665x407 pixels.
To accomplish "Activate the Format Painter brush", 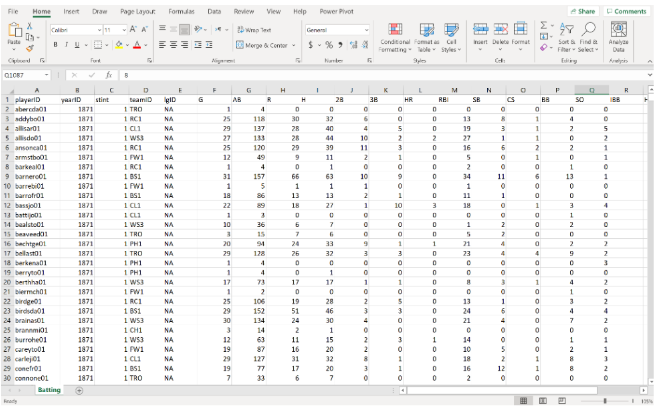I will [x=30, y=48].
